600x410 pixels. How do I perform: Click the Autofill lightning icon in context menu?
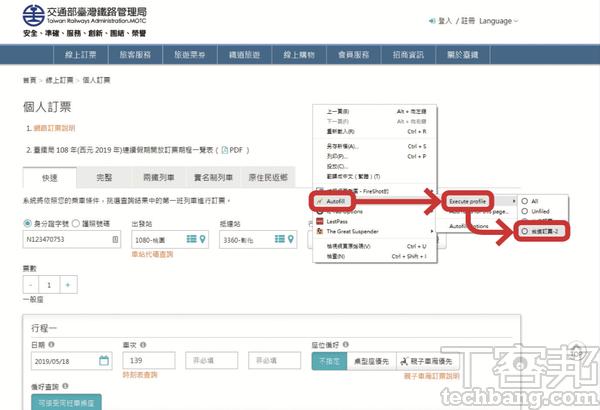pos(320,201)
